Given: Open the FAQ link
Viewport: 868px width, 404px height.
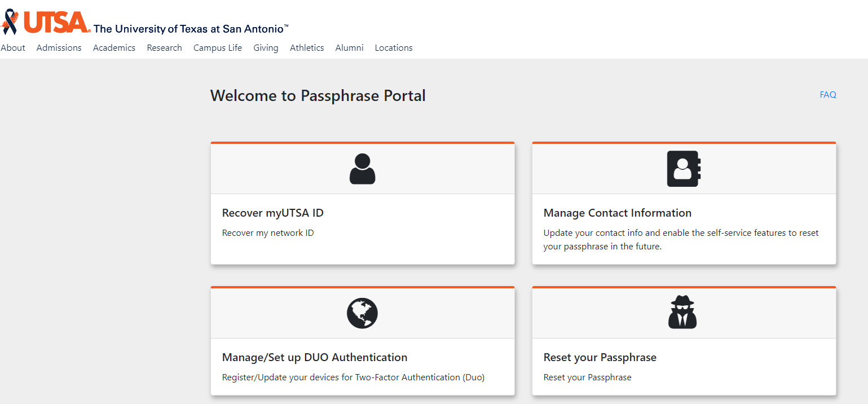Looking at the screenshot, I should (x=827, y=94).
